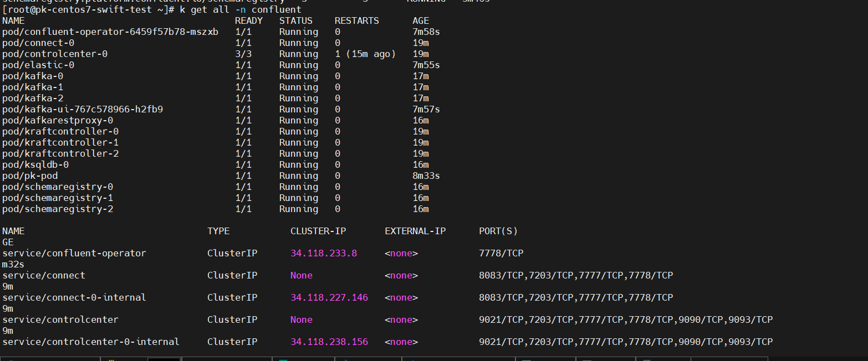This screenshot has height=361, width=868.
Task: Select the pod/schemaregistry-1 name
Action: (58, 198)
